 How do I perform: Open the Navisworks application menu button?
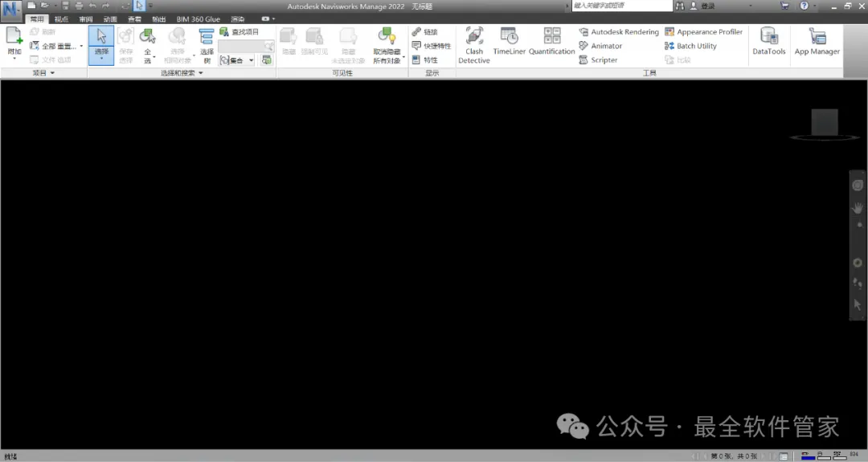[10, 10]
